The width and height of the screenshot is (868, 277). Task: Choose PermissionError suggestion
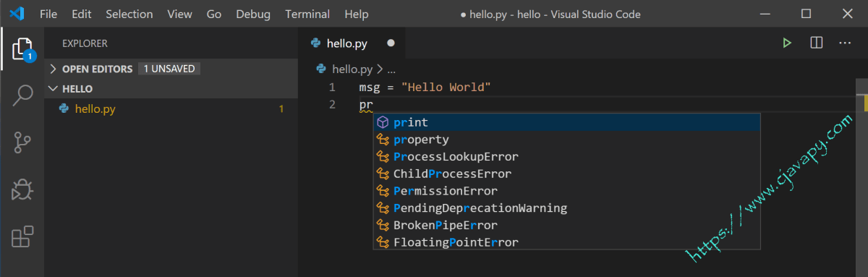click(566, 191)
